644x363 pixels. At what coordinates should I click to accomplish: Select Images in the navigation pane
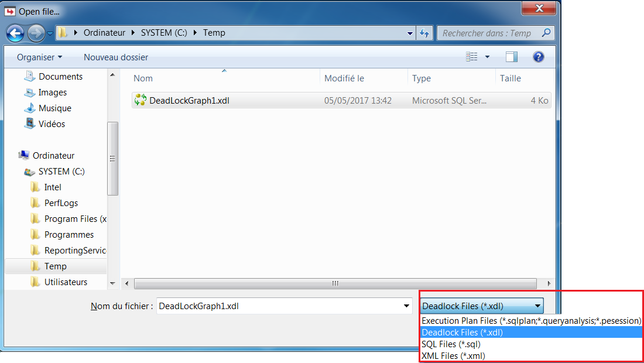pyautogui.click(x=53, y=93)
